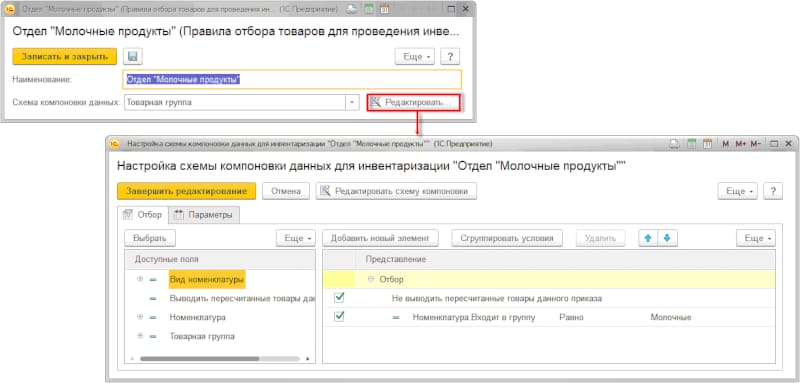Click Редактировать схему компоновки
Screen dimensions: 800x383
coord(396,191)
